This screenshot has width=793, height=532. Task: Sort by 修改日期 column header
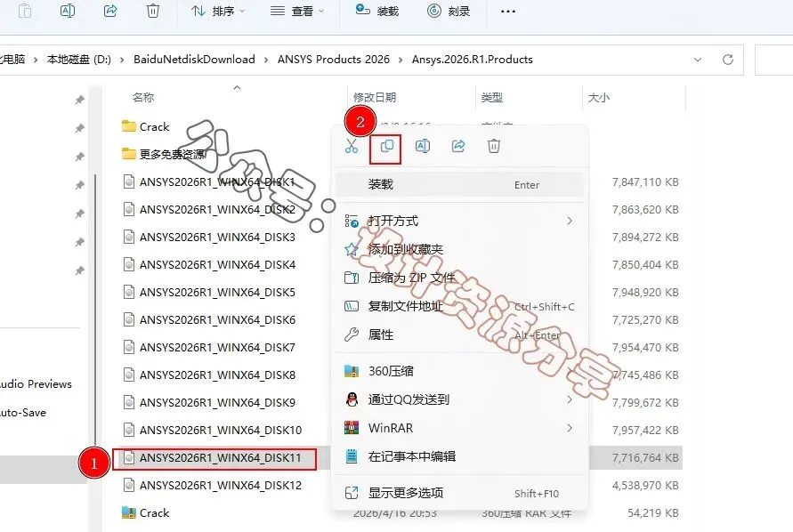pyautogui.click(x=374, y=98)
